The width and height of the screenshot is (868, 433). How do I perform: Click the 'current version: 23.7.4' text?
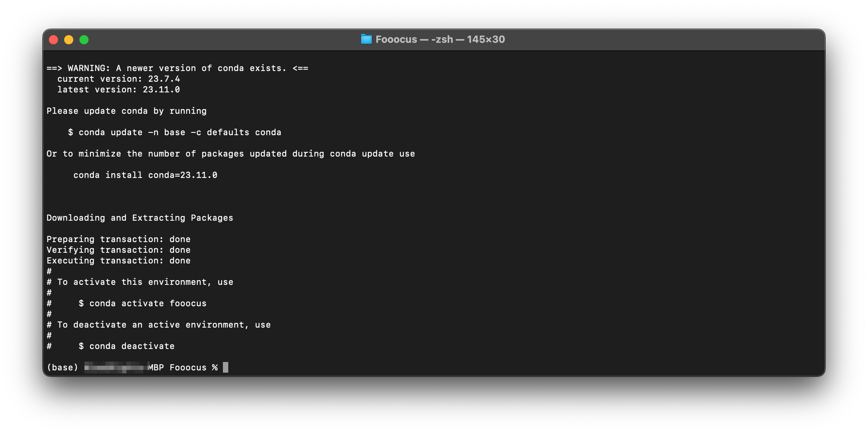pos(118,79)
